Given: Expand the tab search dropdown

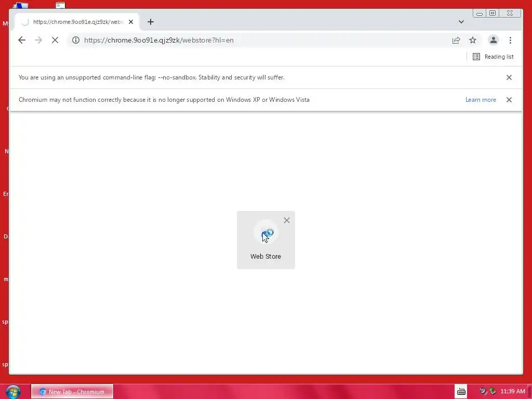Looking at the screenshot, I should (x=461, y=22).
